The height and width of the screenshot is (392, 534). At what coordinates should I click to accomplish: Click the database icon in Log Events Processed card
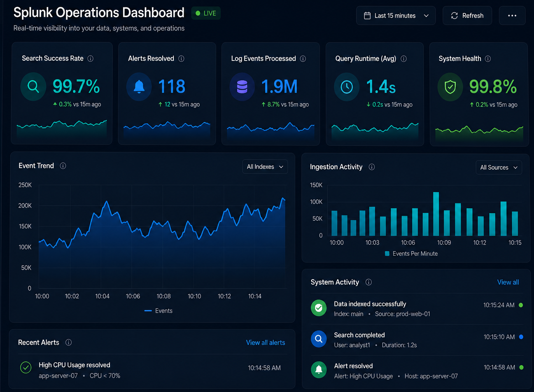click(242, 86)
